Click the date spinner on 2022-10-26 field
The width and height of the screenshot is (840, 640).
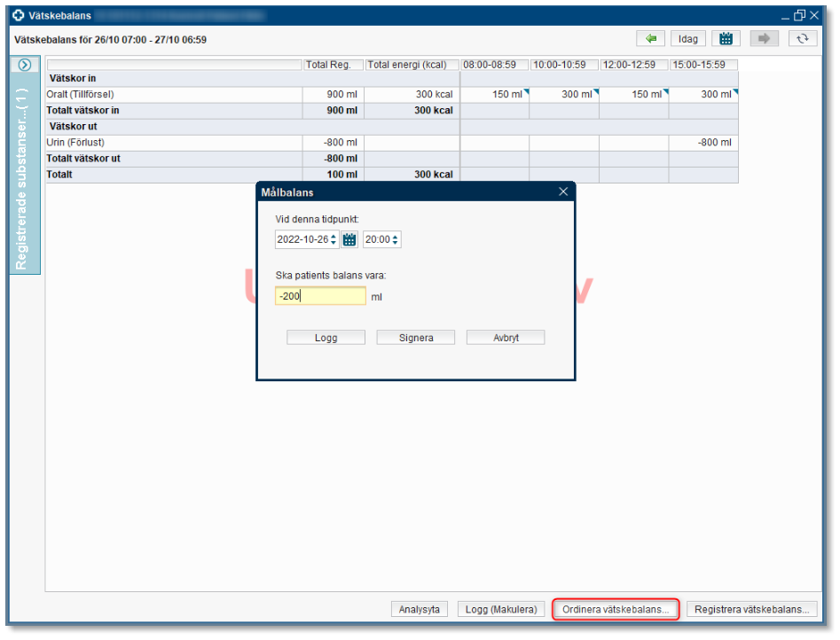tap(334, 239)
